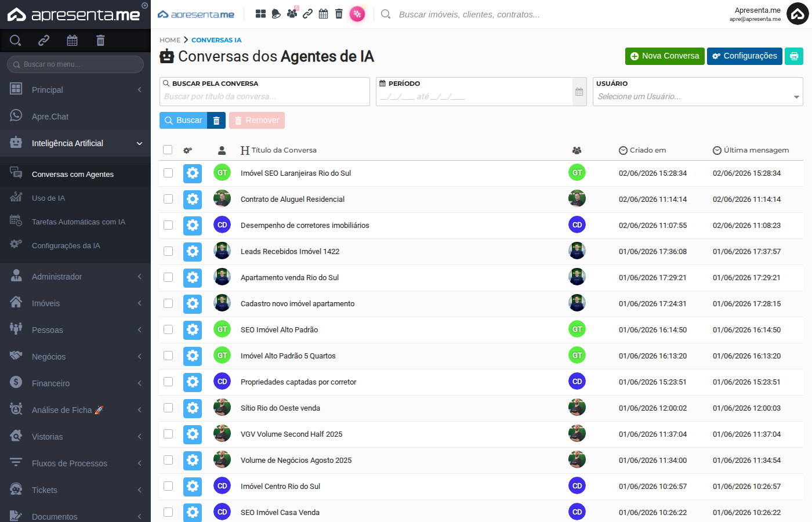812x522 pixels.
Task: Click Nova Conversa button
Action: click(665, 56)
